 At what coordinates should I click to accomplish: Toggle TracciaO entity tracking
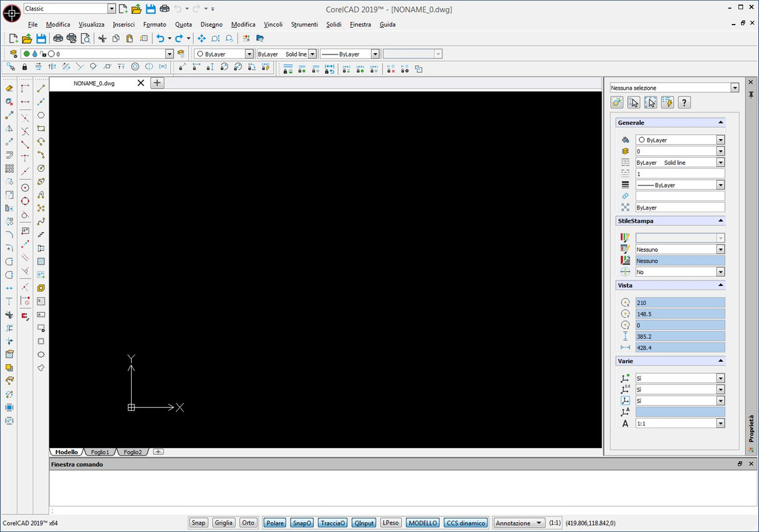(333, 523)
